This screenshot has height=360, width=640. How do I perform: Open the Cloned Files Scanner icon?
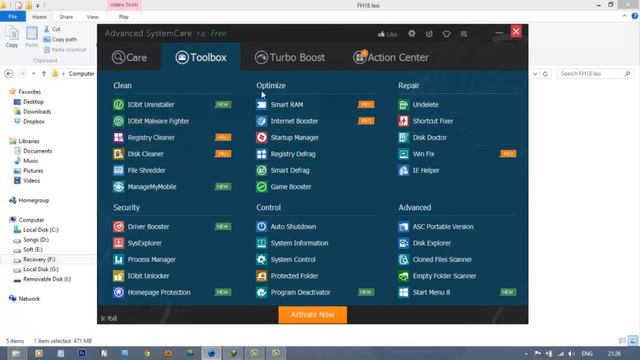tap(403, 259)
